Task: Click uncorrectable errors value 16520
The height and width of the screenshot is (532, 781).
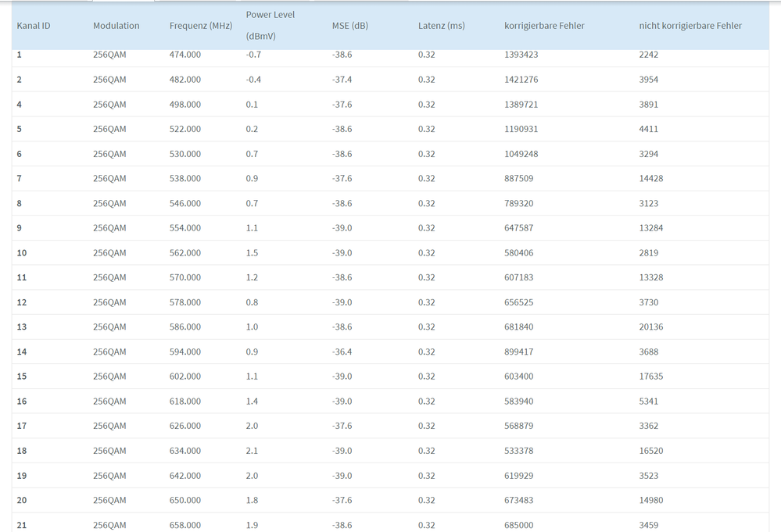Action: (x=651, y=451)
